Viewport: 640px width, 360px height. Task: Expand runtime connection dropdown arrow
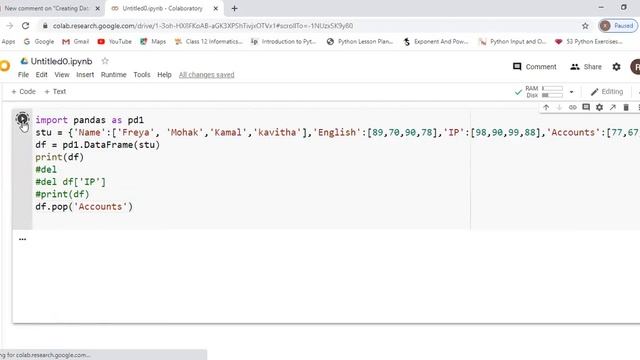571,92
